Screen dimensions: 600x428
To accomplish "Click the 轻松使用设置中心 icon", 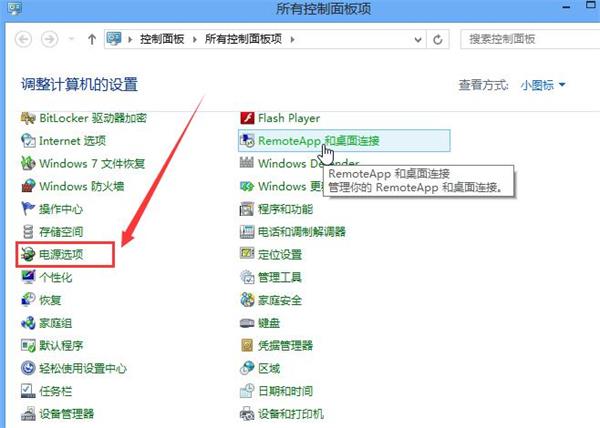I will [x=28, y=368].
